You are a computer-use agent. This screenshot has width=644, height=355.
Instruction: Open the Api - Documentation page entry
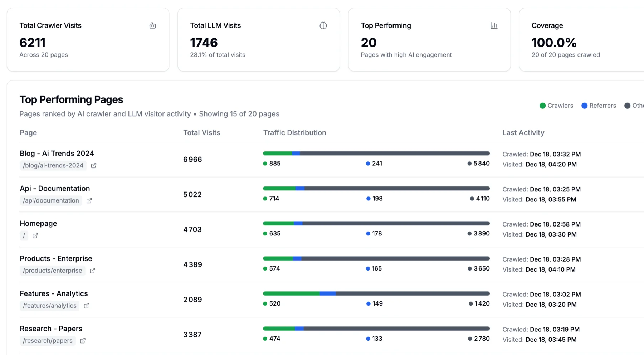55,188
